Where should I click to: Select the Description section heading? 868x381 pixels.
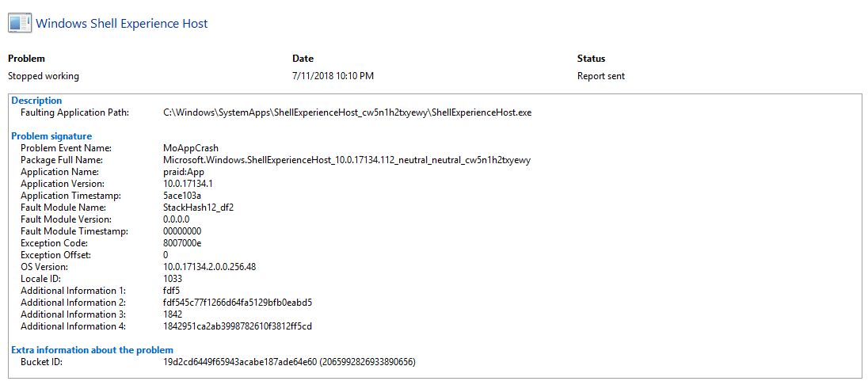pos(36,101)
